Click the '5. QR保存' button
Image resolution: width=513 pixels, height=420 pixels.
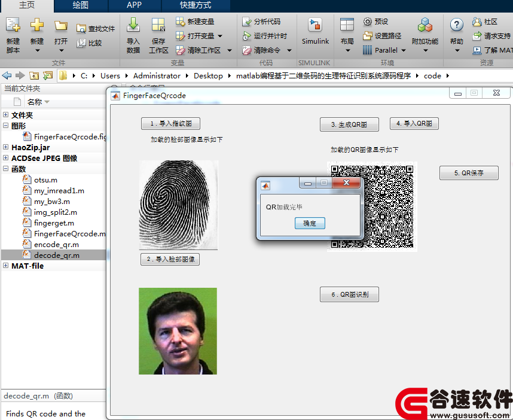click(469, 173)
